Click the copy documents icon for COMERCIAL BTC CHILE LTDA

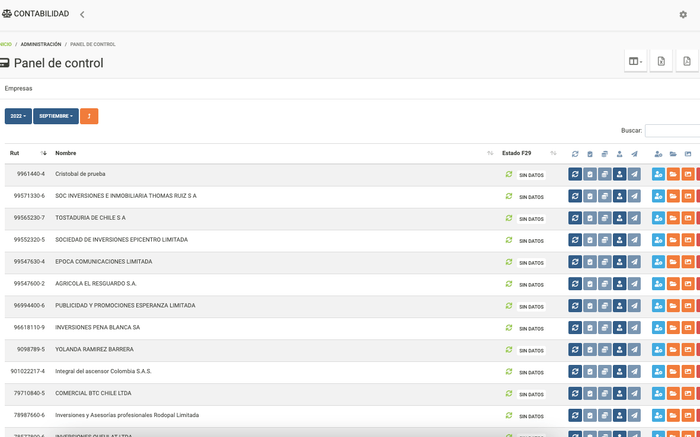click(605, 394)
